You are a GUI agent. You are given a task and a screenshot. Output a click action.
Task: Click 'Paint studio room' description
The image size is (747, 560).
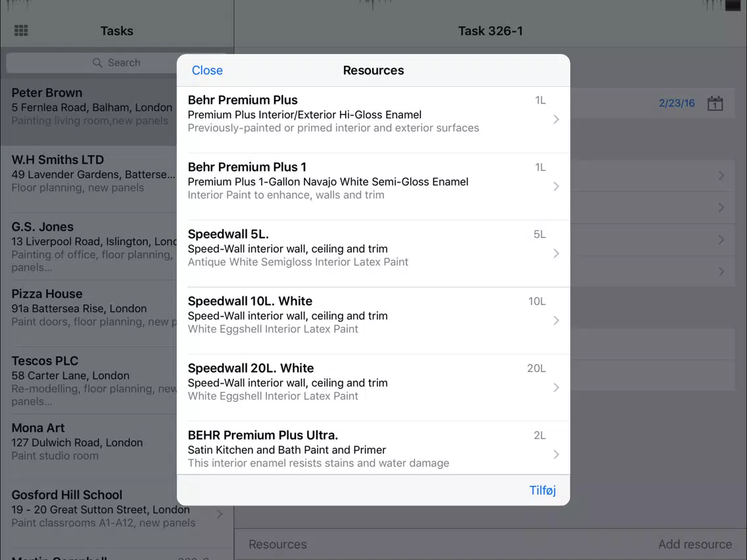[55, 455]
